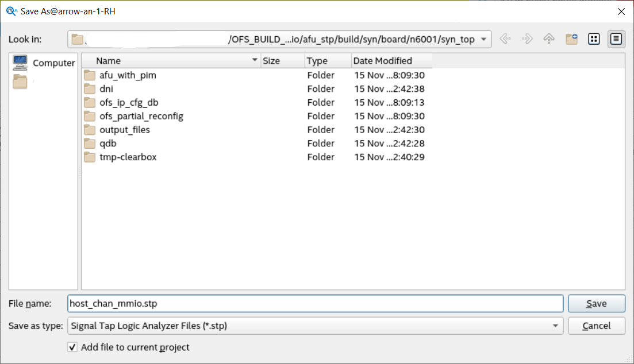This screenshot has height=364, width=634.
Task: Open the Save as type dropdown
Action: pyautogui.click(x=555, y=326)
